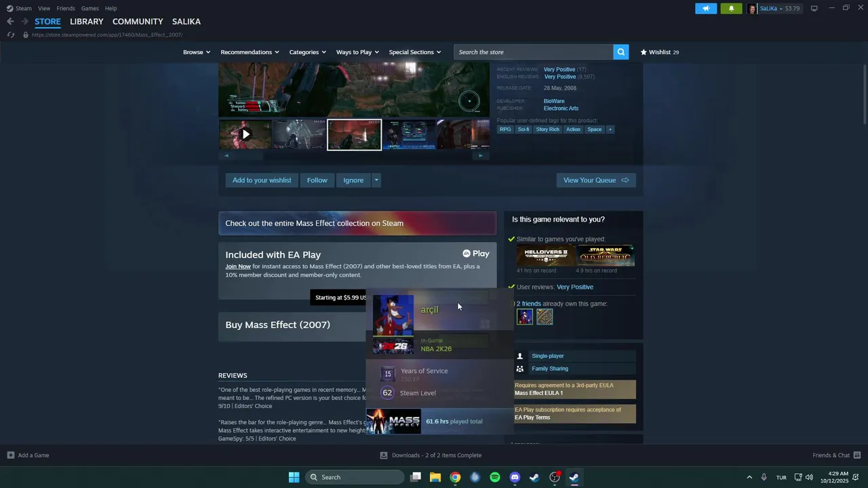Click in the Search the store field
Image resolution: width=868 pixels, height=488 pixels.
coord(534,52)
